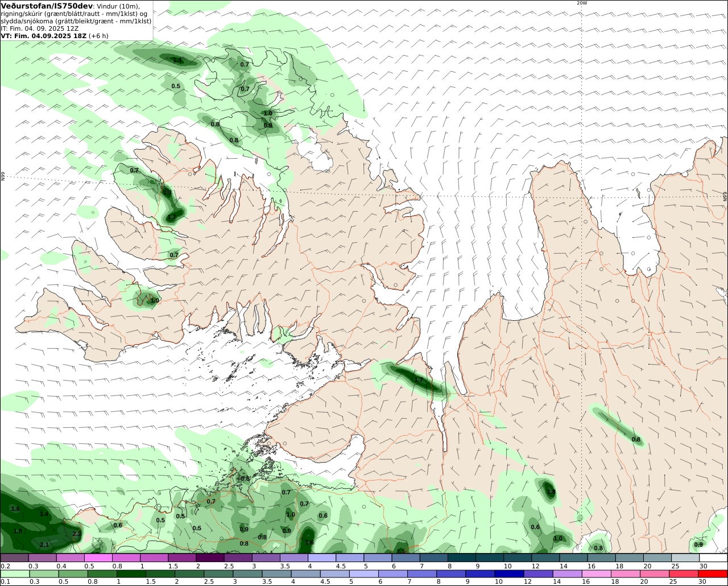Image resolution: width=728 pixels, height=586 pixels.
Task: Select the darkest green lower legend swatch at 1
Action: (133, 573)
